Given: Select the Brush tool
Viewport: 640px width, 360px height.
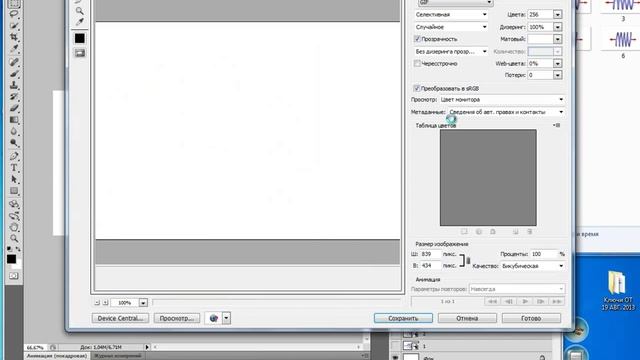Looking at the screenshot, I should [x=14, y=74].
